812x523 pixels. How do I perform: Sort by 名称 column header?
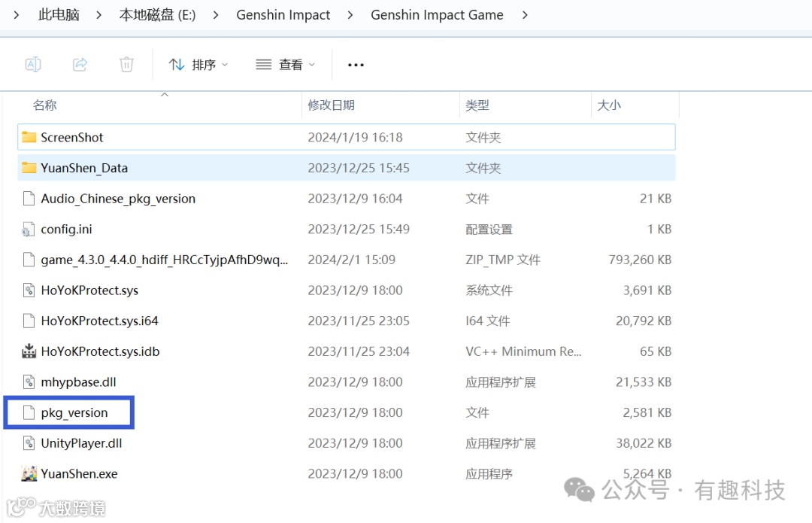[x=45, y=105]
